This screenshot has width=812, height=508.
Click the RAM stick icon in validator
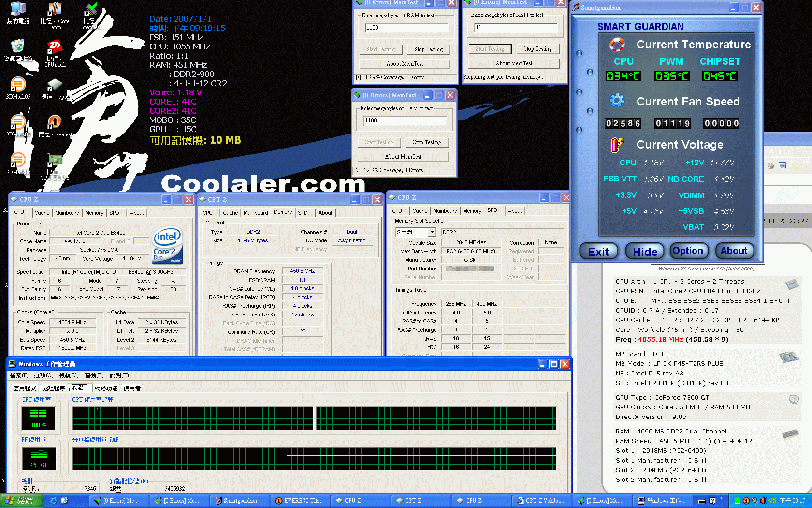point(790,434)
